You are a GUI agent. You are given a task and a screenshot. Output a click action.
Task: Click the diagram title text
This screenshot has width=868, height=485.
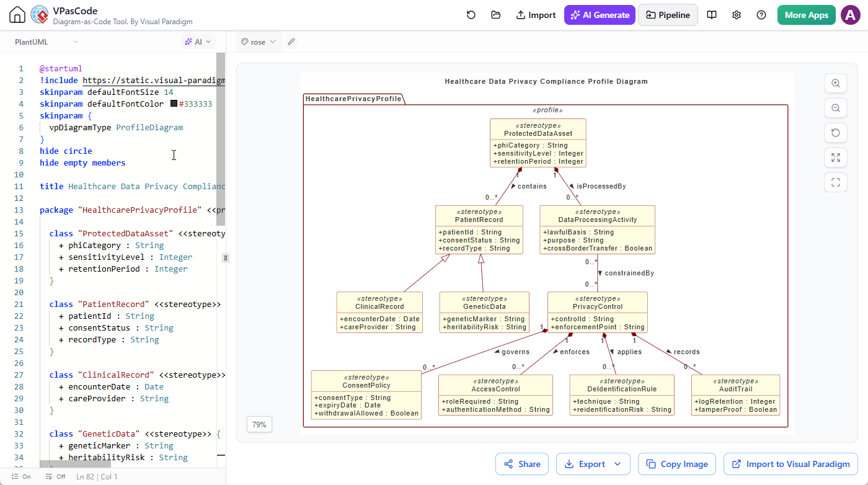[546, 81]
